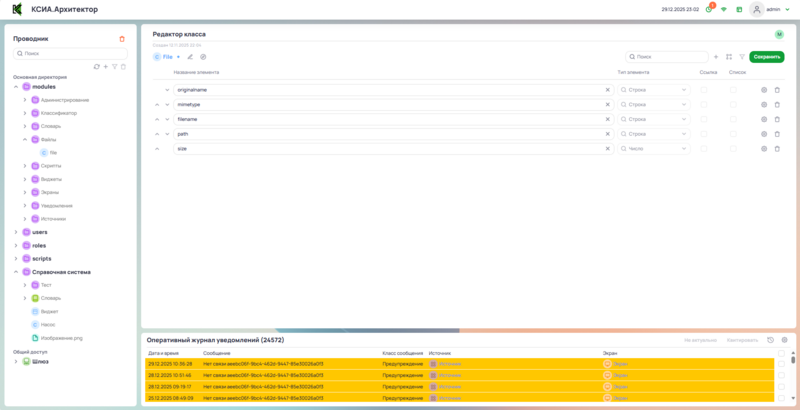Image resolution: width=800 pixels, height=410 pixels.
Task: Expand the Классификатор folder in tree
Action: pos(25,113)
